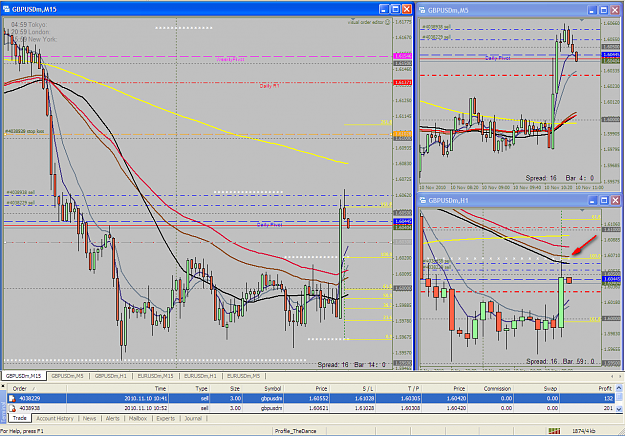
Task: Click the Commission column header
Action: click(491, 389)
